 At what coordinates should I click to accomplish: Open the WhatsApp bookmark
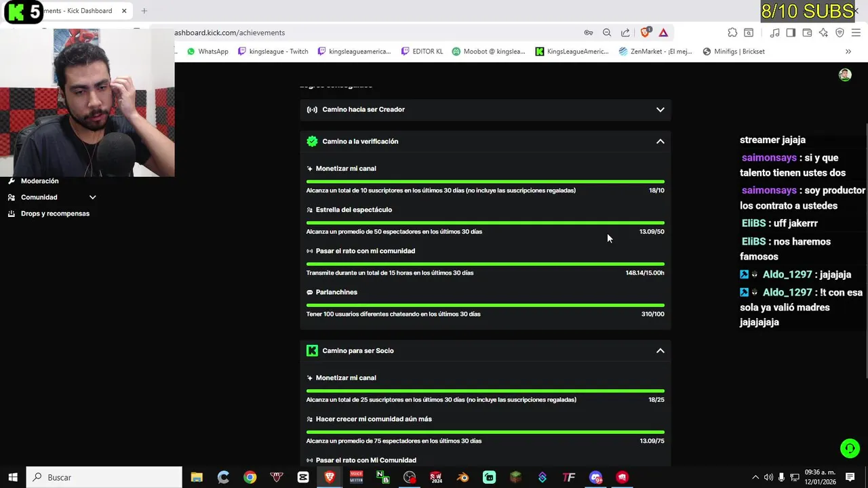point(208,52)
